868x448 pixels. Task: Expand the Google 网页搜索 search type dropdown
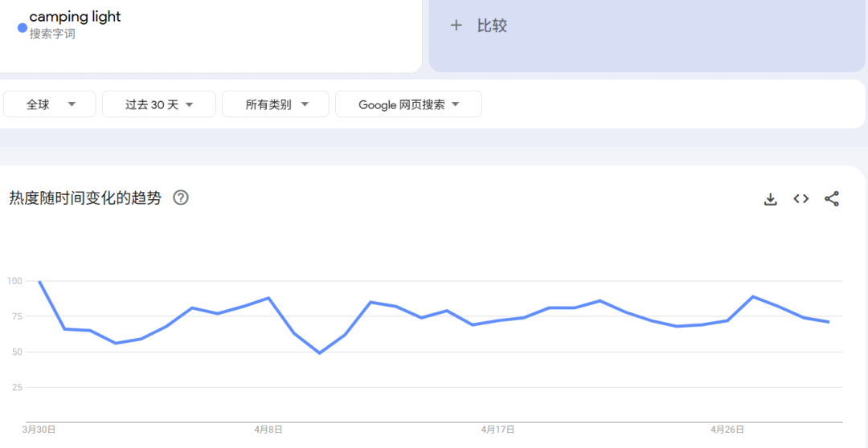408,104
